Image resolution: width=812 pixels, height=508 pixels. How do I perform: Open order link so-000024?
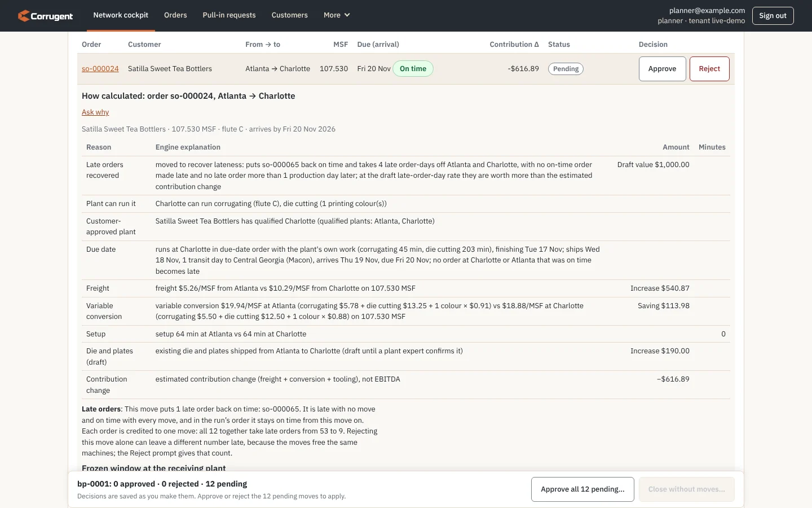point(100,69)
